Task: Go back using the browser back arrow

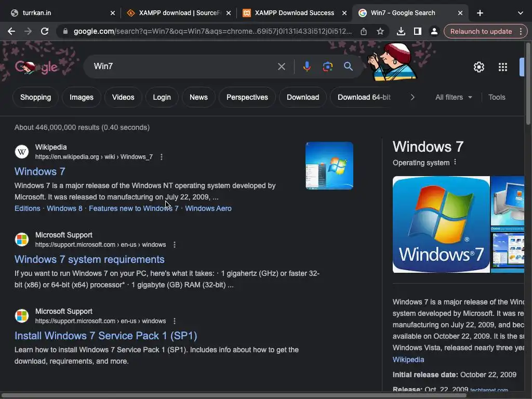Action: point(11,31)
